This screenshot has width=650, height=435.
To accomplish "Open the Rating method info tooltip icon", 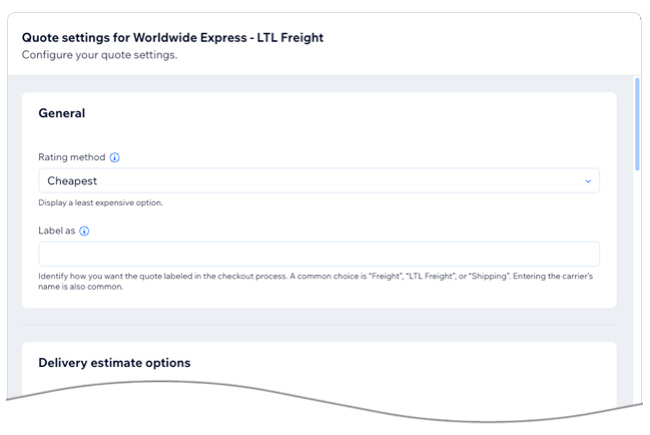I will (114, 158).
